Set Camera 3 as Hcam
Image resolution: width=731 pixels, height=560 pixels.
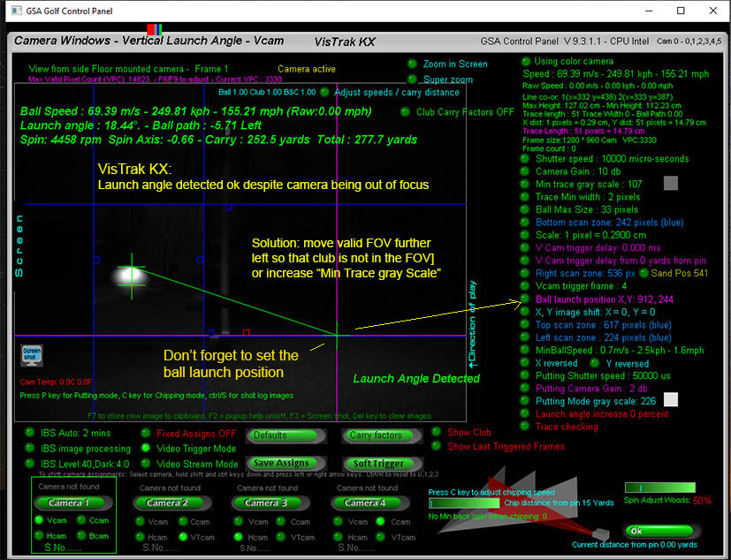239,537
